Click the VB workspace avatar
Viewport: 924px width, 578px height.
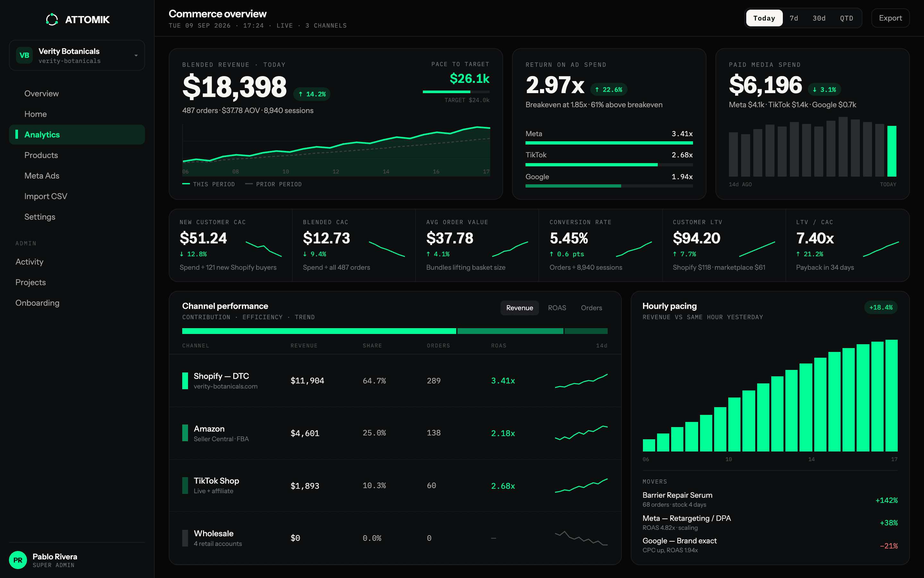pos(24,56)
